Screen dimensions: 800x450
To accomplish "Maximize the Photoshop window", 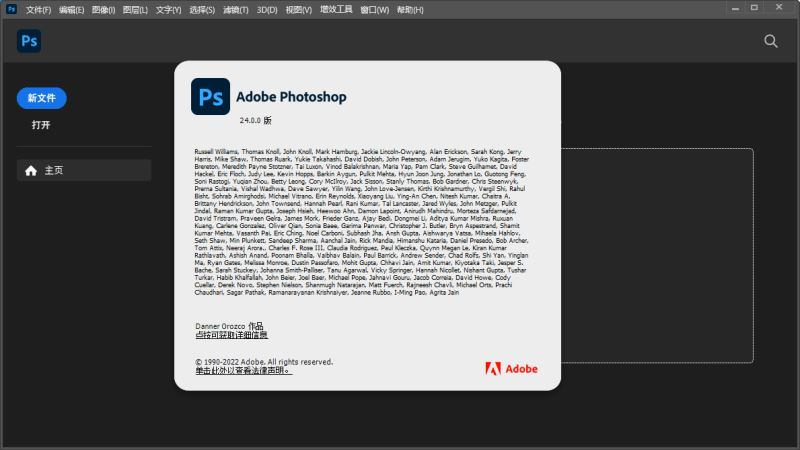I will point(754,8).
